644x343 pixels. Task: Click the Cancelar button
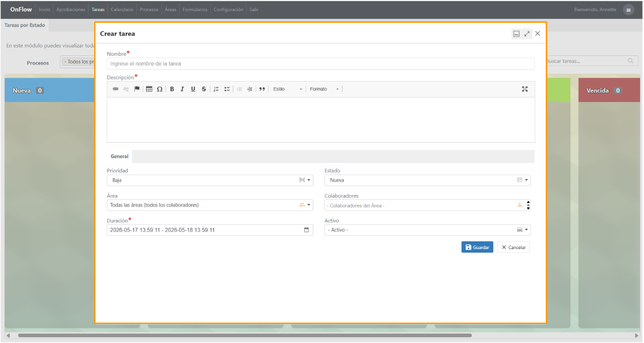coord(513,247)
